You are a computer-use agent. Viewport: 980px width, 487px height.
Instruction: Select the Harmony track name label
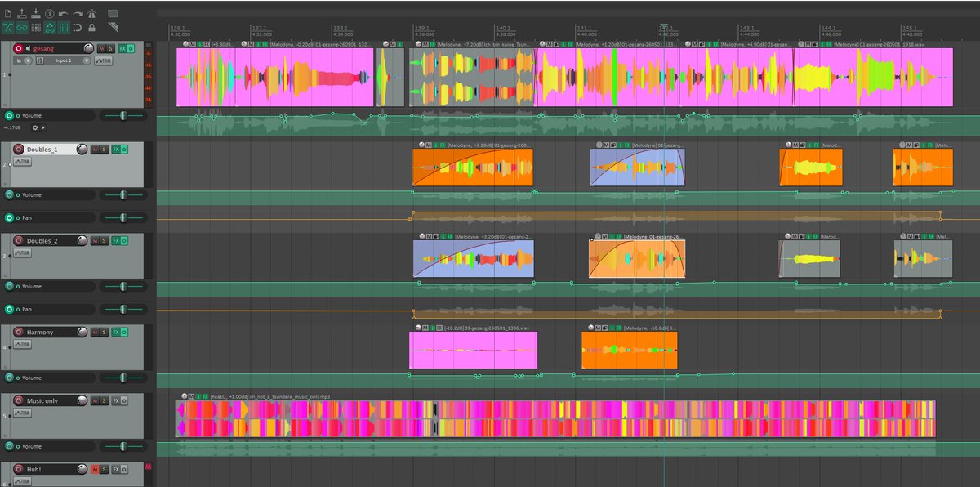[x=40, y=333]
